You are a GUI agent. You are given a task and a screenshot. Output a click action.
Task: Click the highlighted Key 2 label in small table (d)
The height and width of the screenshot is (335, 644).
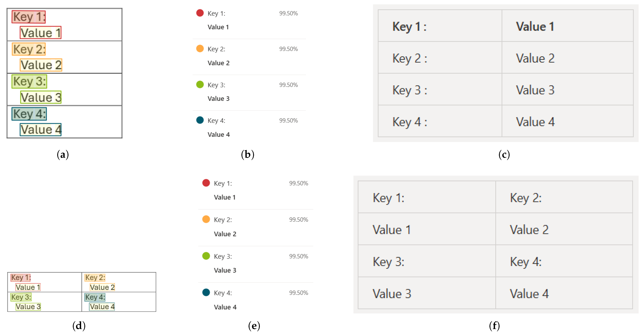(x=95, y=278)
